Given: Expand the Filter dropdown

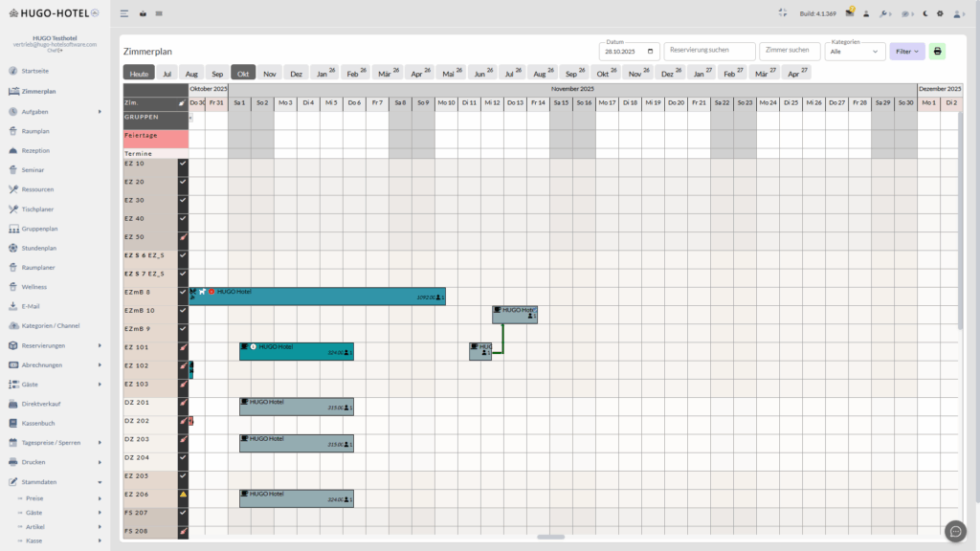Looking at the screenshot, I should tap(906, 52).
